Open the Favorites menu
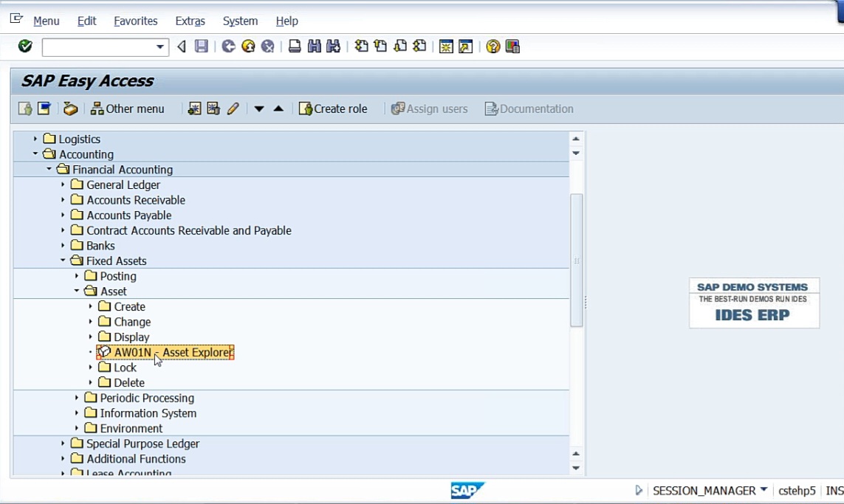The image size is (844, 504). (136, 21)
